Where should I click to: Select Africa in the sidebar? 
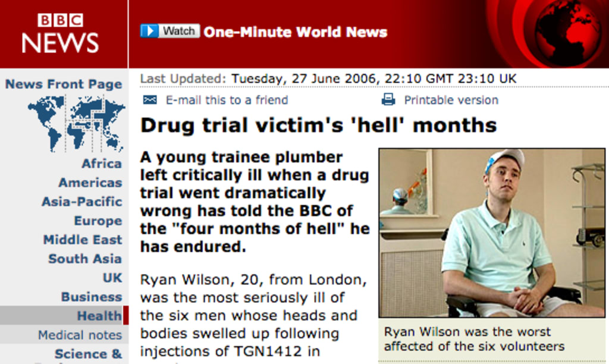point(102,164)
